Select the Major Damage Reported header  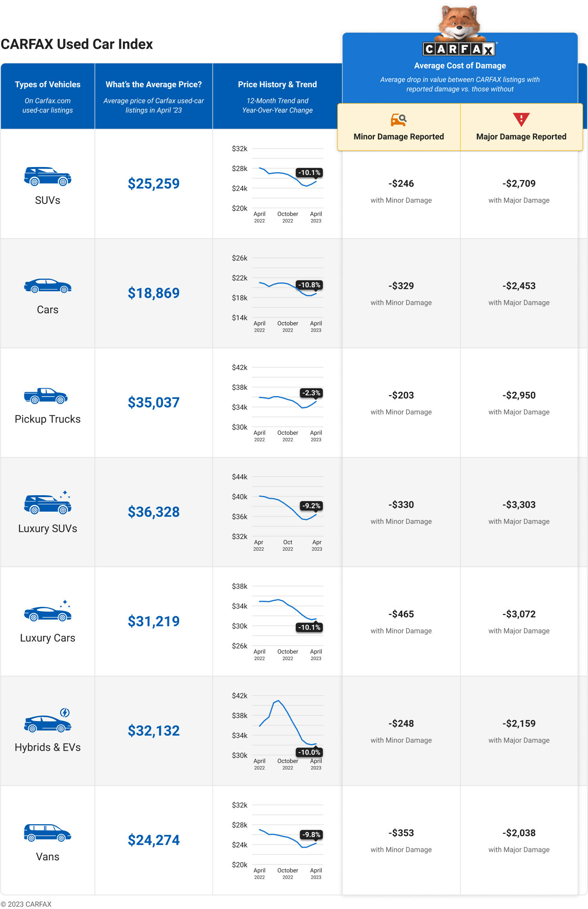point(521,136)
